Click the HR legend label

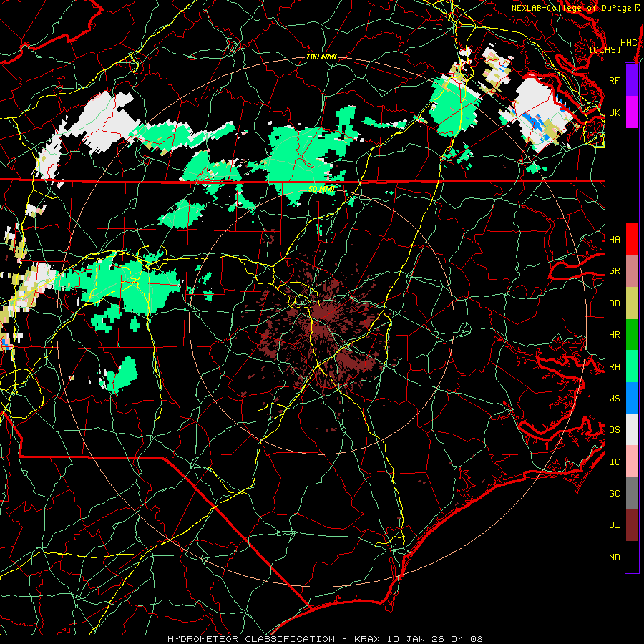click(x=614, y=335)
